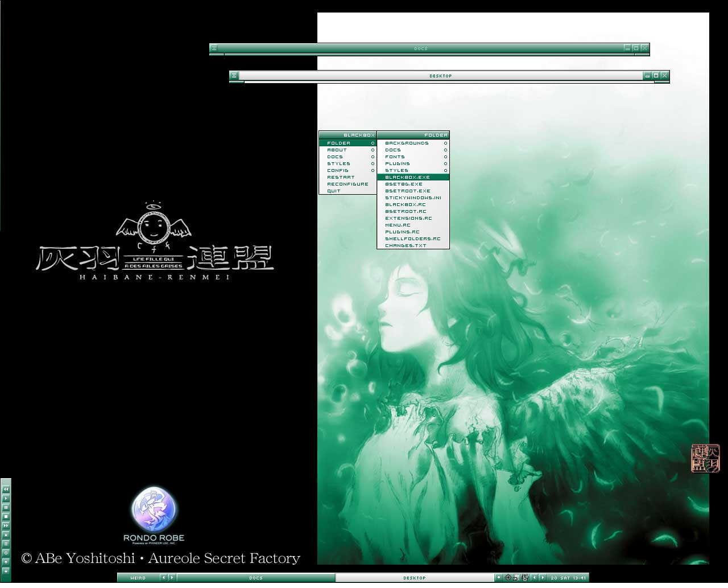
Task: Click the compass-like system tray icon
Action: point(508,577)
